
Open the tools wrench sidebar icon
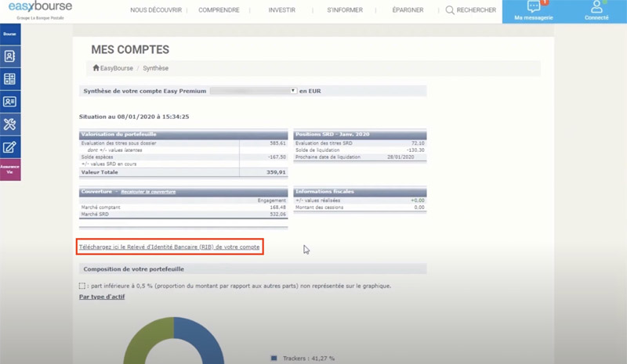[10, 124]
